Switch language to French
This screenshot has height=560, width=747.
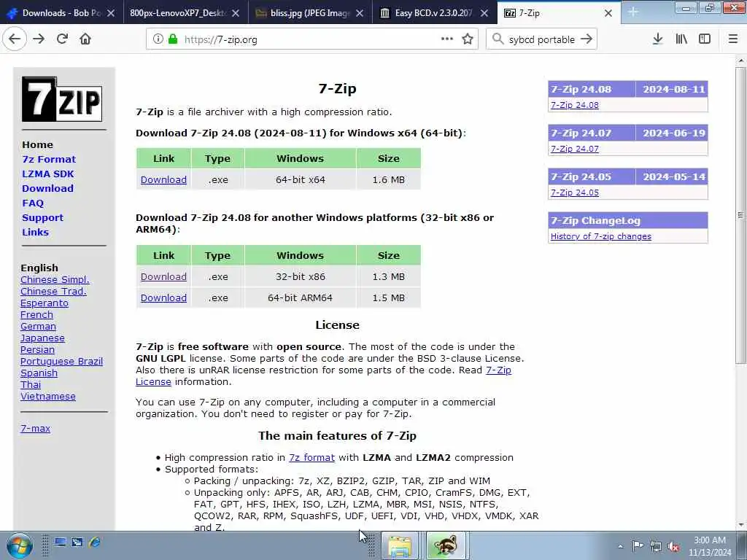(x=36, y=314)
